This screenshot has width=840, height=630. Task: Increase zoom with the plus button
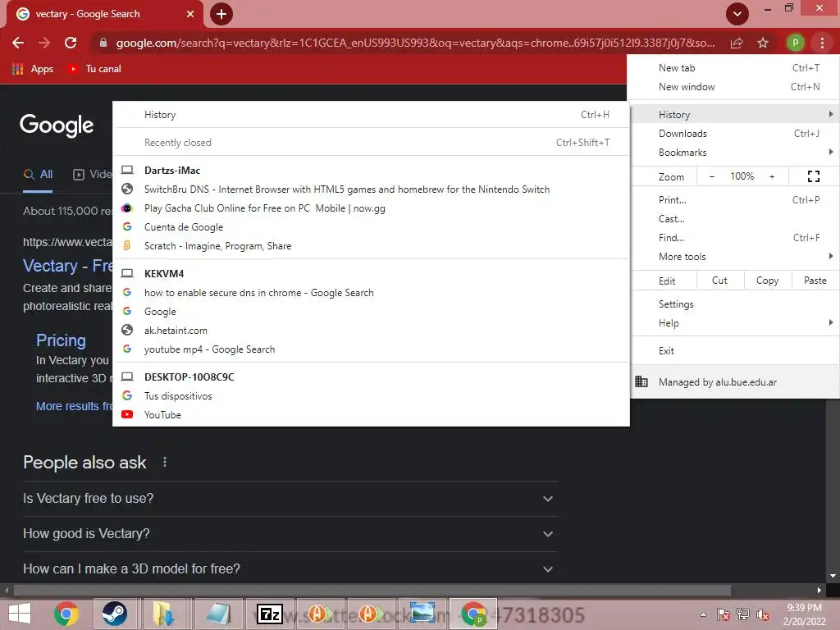(x=772, y=176)
